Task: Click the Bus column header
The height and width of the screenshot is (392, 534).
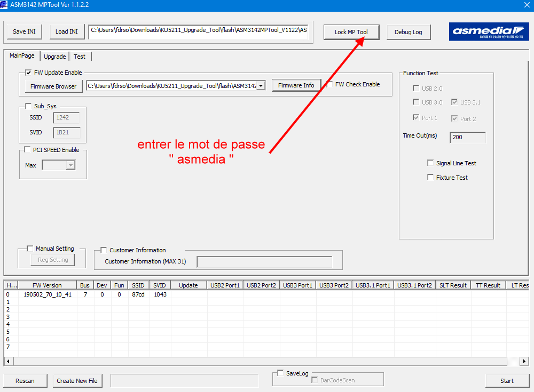Action: pyautogui.click(x=85, y=285)
